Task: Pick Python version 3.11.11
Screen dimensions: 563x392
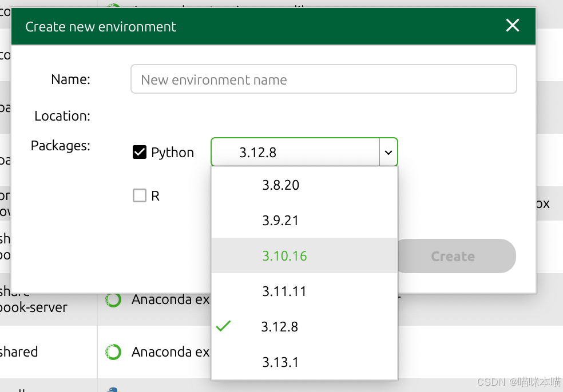Action: (x=304, y=291)
